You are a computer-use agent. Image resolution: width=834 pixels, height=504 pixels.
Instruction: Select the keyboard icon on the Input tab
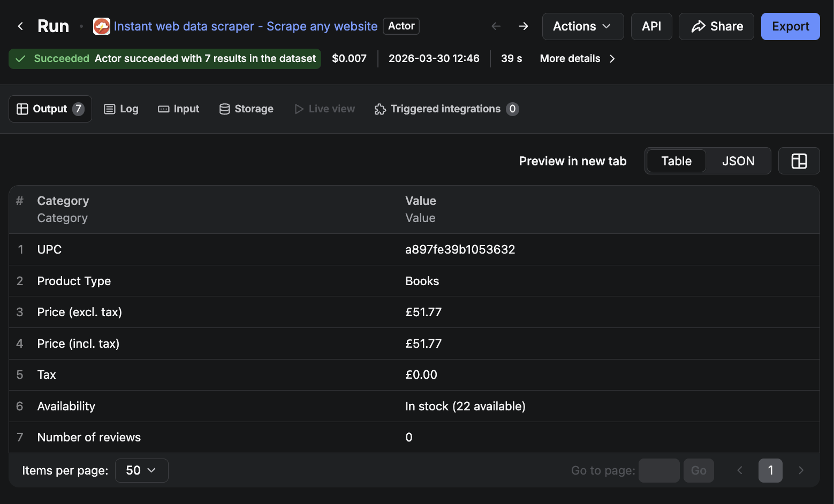point(163,109)
